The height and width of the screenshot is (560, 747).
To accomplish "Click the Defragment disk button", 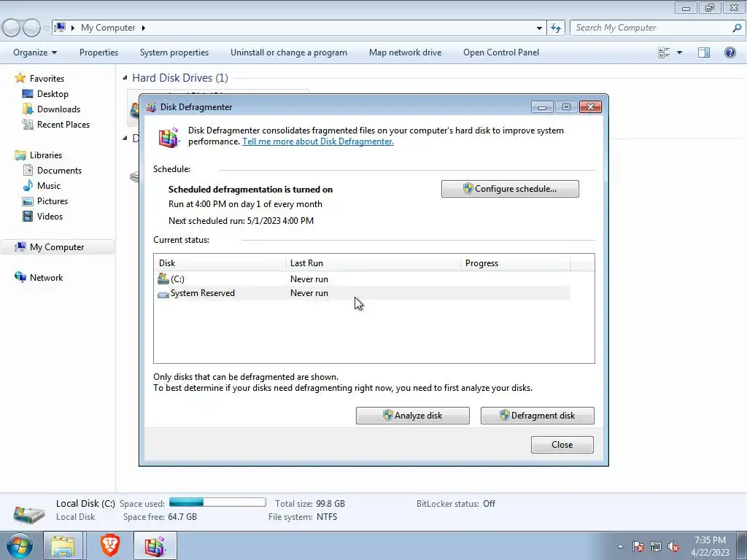I will click(x=538, y=415).
